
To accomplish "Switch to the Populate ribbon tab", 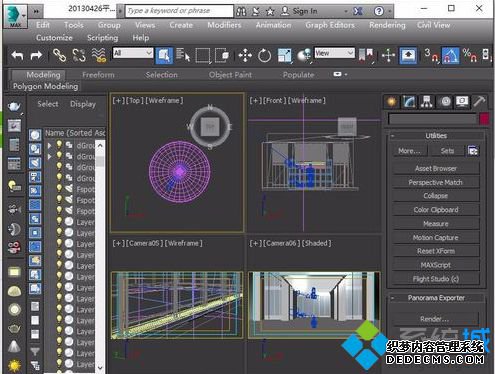I will [x=298, y=75].
